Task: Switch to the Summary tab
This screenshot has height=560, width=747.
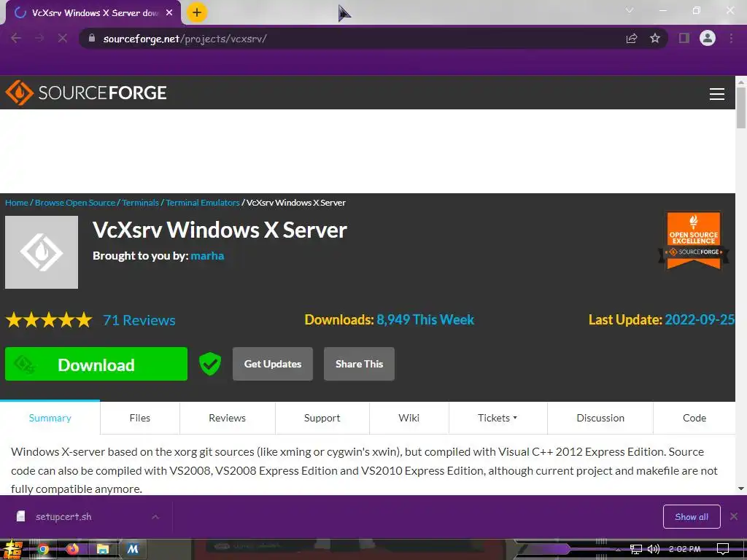Action: click(50, 418)
